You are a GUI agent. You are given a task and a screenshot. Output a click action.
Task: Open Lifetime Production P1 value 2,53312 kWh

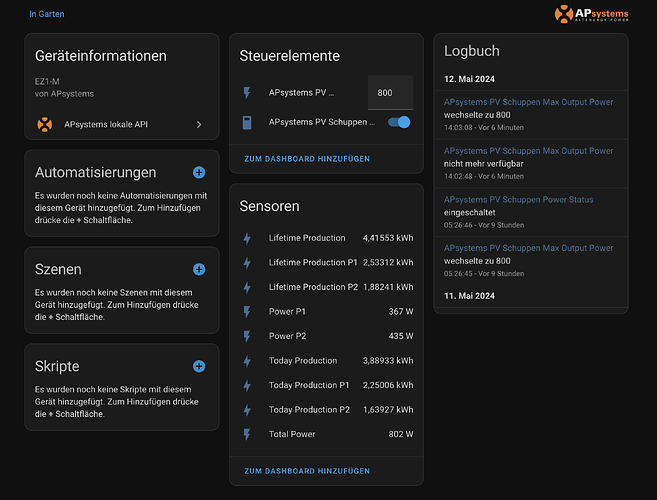click(388, 262)
